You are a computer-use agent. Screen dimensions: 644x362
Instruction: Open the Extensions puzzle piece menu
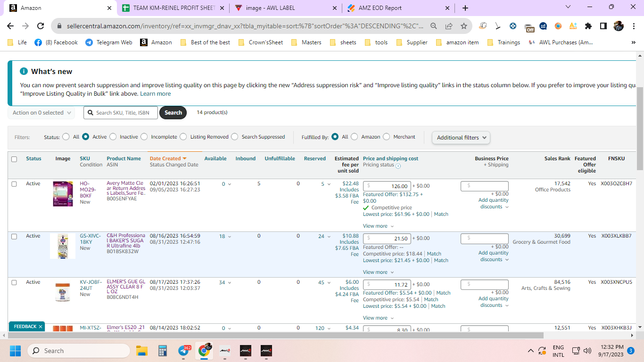pos(588,26)
